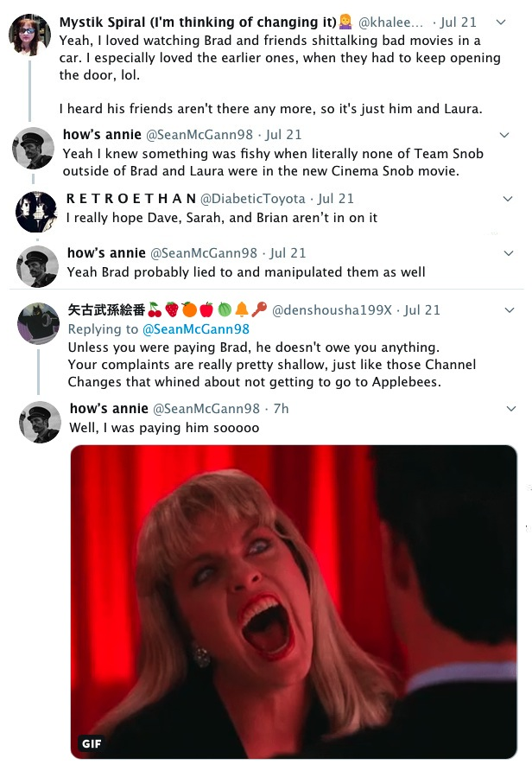This screenshot has width=532, height=771.
Task: Click avatar beside 'Brad probably lied' tweet
Action: 37,266
